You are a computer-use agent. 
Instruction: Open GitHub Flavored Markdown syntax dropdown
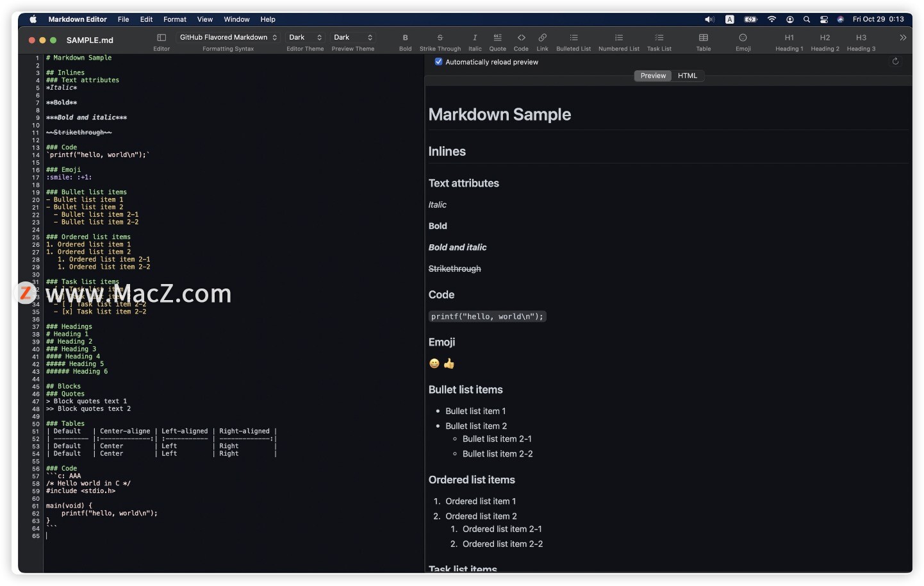[228, 37]
